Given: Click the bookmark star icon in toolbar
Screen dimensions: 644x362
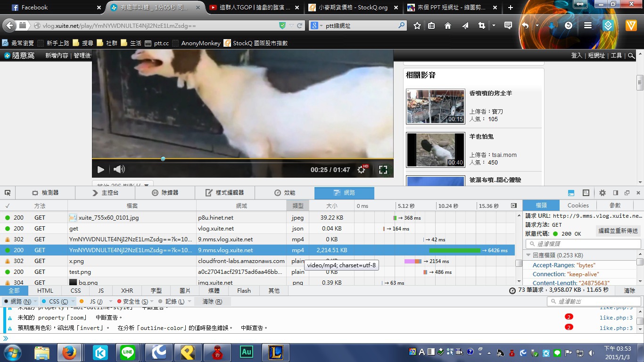Looking at the screenshot, I should tap(417, 26).
